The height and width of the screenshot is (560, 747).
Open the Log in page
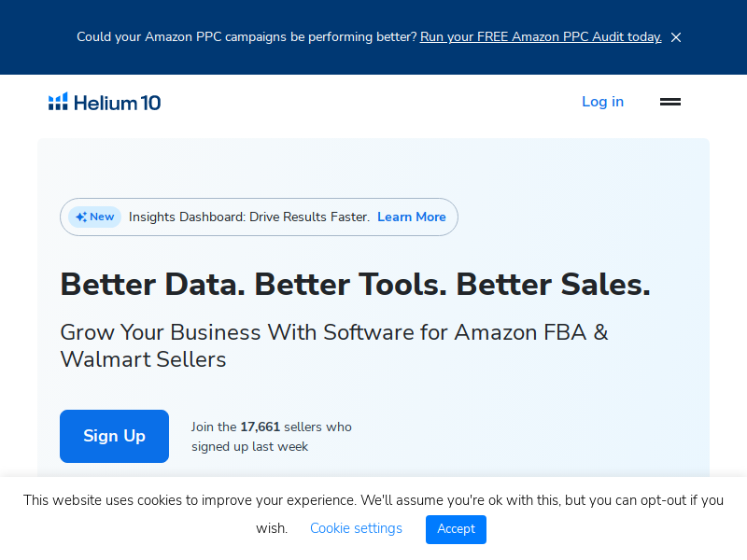[x=602, y=102]
